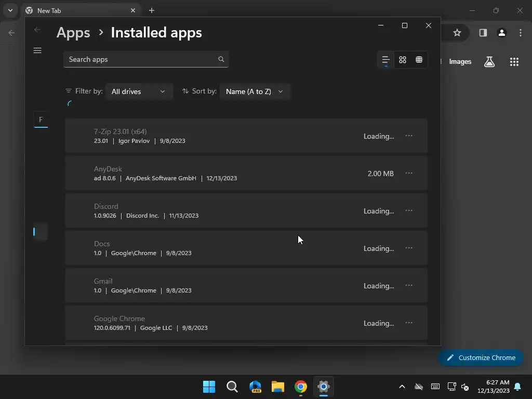
Task: Select the 7-Zip 23.01 (x64) app row
Action: pos(246,136)
